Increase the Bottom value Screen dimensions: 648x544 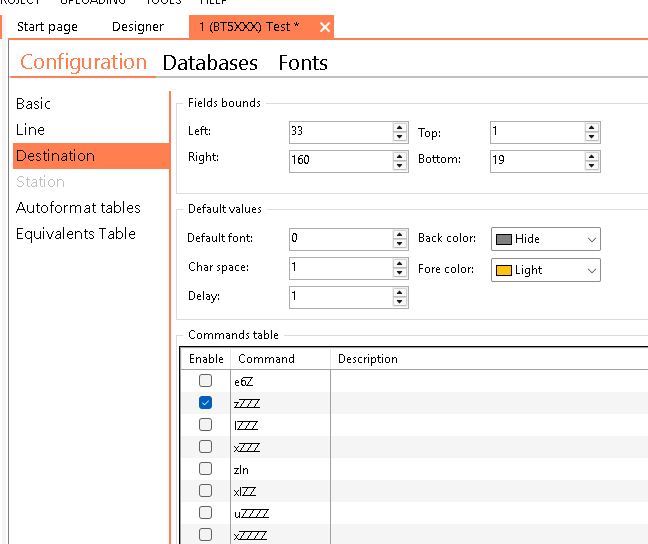[x=592, y=156]
